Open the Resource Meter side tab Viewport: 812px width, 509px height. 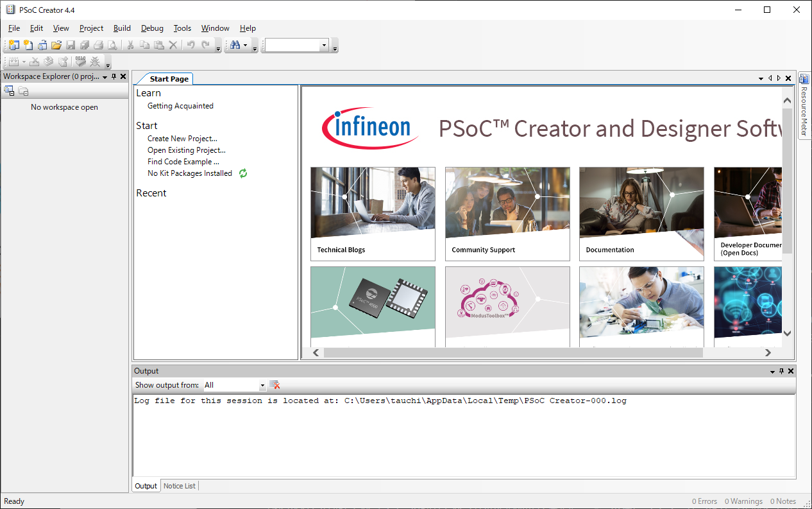tap(804, 105)
